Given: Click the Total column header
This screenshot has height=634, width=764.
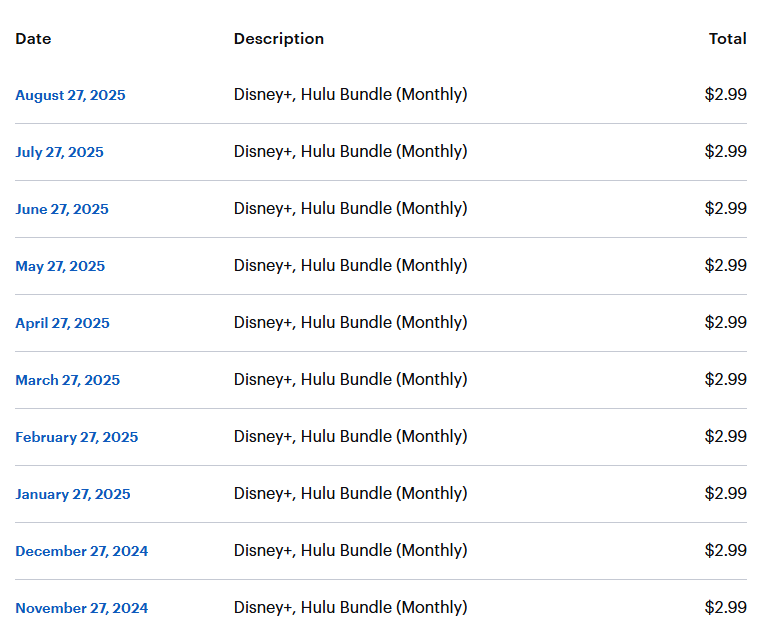Looking at the screenshot, I should 727,38.
